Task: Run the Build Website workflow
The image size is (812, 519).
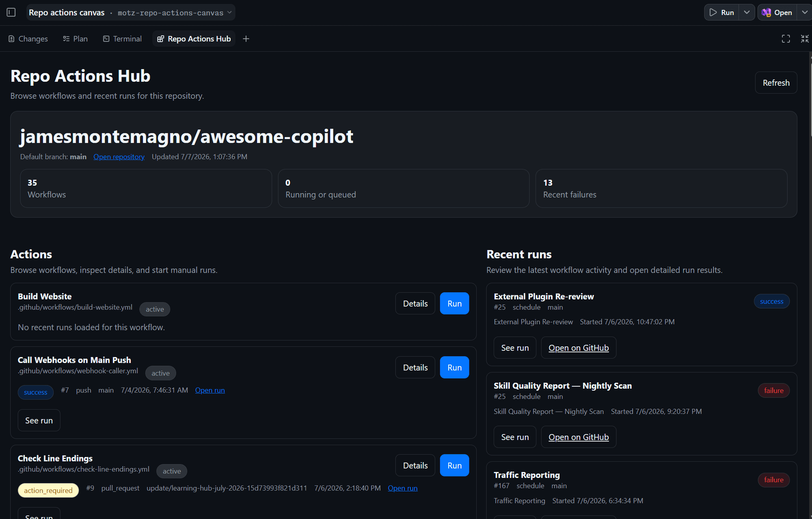Action: pyautogui.click(x=454, y=303)
